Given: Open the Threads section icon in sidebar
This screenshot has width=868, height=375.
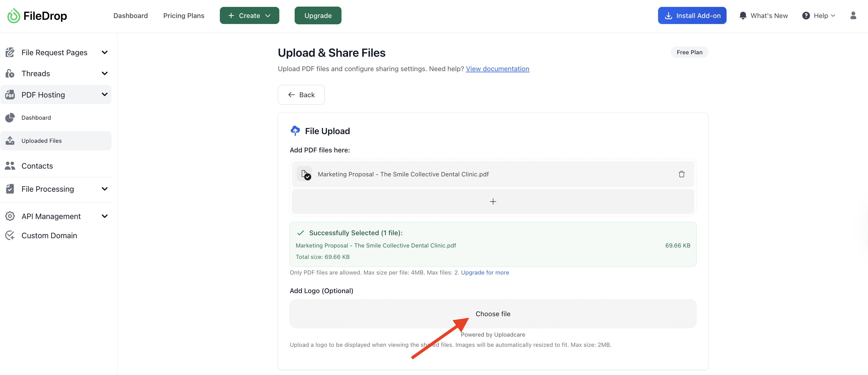Looking at the screenshot, I should pos(10,73).
